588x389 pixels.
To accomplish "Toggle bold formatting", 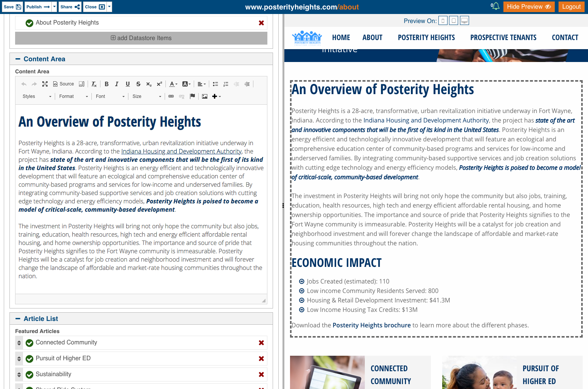I will pos(106,84).
